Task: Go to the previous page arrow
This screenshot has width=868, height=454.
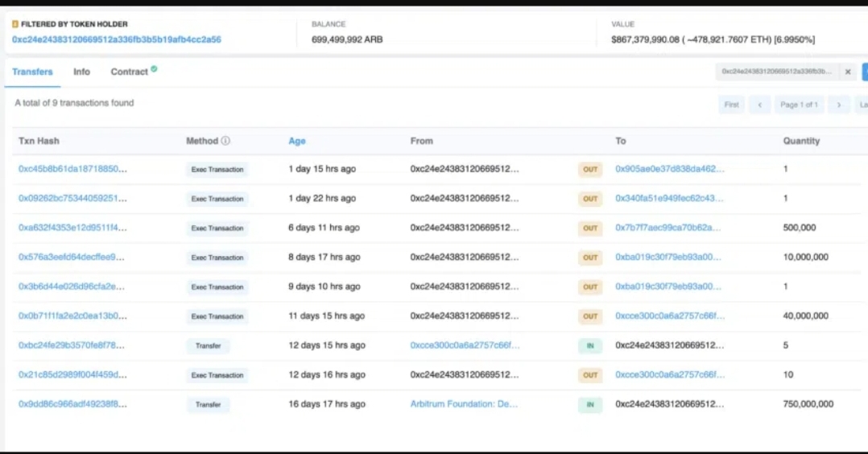Action: click(759, 105)
